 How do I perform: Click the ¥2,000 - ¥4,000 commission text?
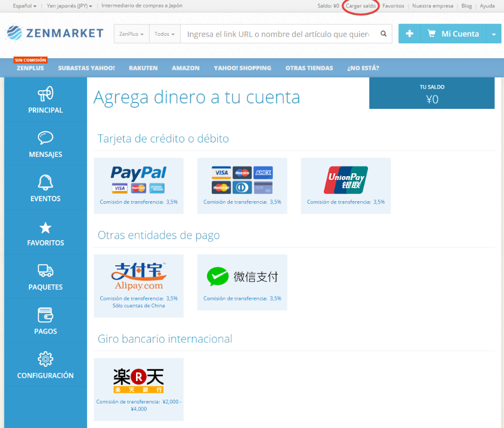[x=156, y=405]
